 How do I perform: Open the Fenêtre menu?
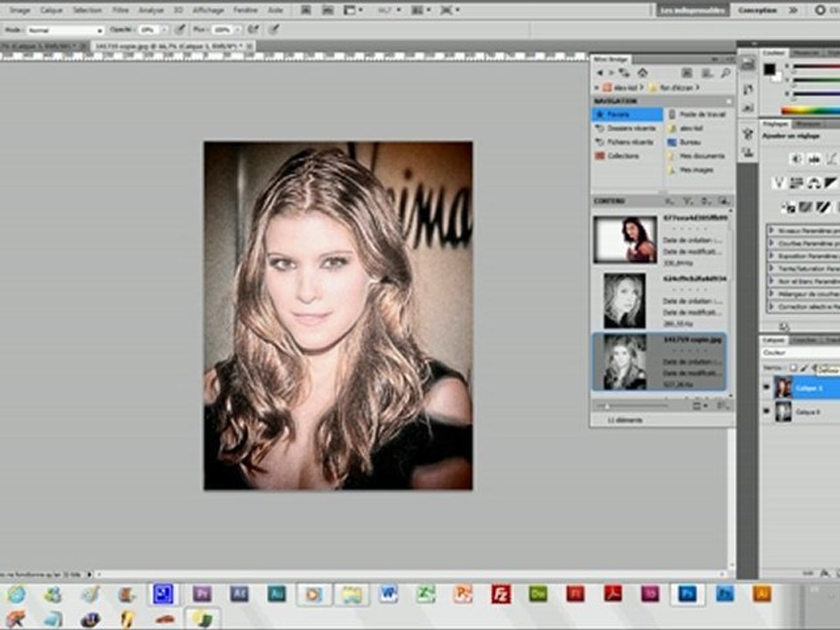[245, 10]
